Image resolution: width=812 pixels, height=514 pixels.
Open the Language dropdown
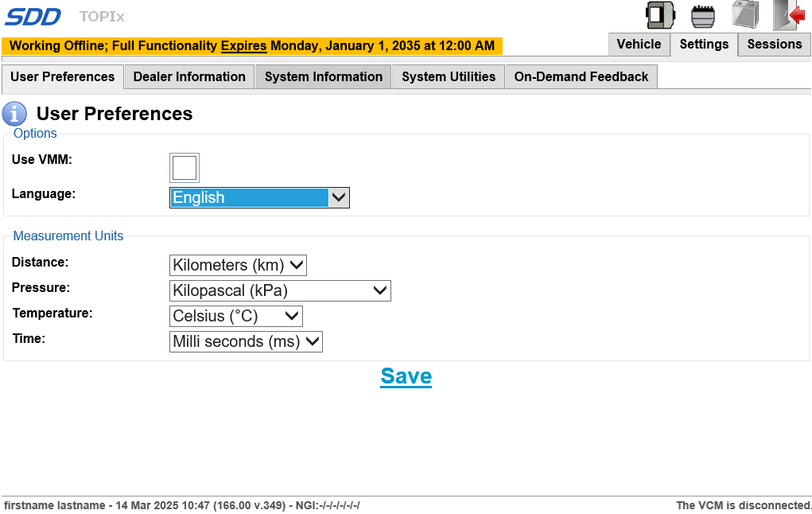[x=259, y=198]
